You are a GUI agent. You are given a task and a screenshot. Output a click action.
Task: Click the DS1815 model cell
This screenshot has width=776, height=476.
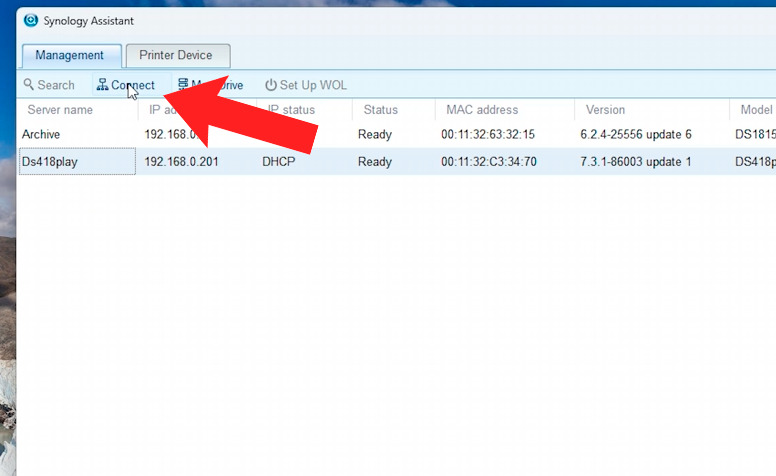click(x=755, y=135)
